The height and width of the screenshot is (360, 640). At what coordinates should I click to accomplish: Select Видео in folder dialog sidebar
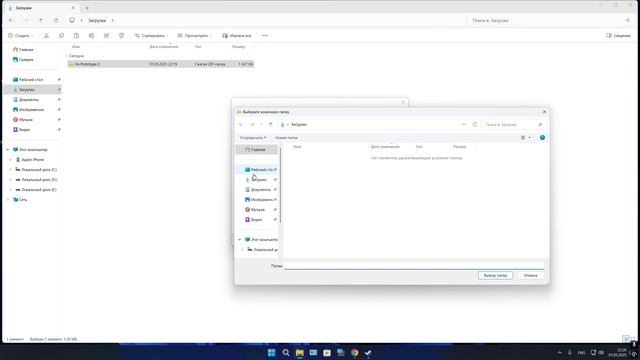(x=255, y=220)
